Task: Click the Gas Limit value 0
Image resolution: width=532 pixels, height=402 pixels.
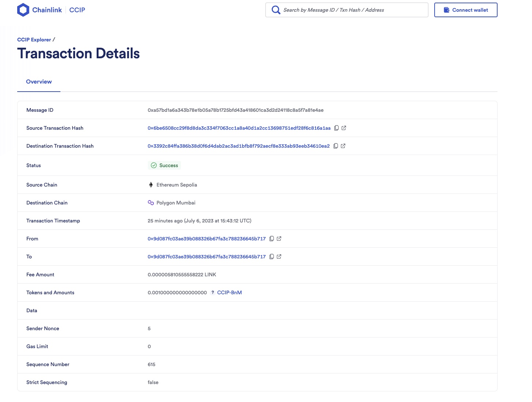Action: click(149, 346)
